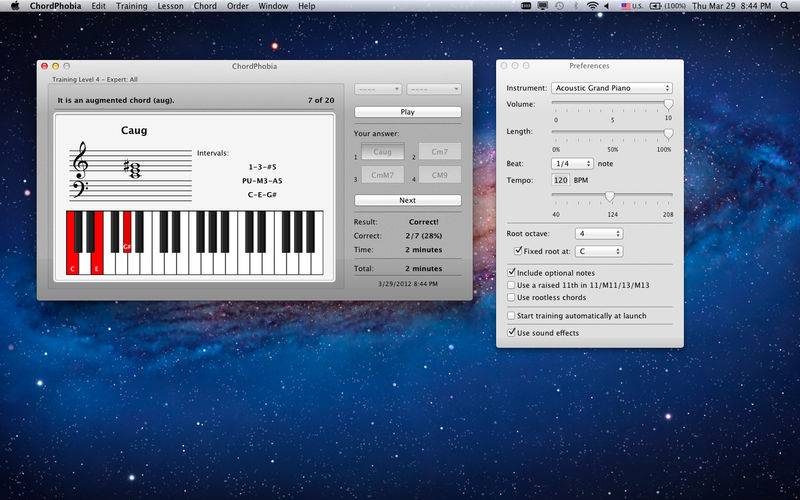Click the red highlighted C piano key
This screenshot has height=500, width=800.
point(72,264)
